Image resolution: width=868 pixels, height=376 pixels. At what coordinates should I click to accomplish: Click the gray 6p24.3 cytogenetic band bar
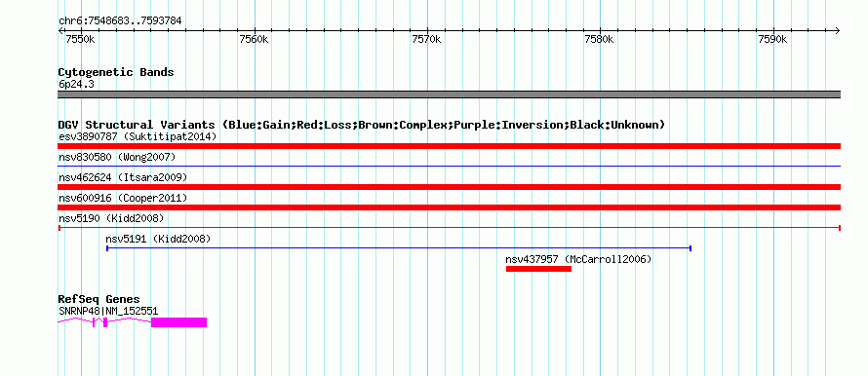point(449,94)
